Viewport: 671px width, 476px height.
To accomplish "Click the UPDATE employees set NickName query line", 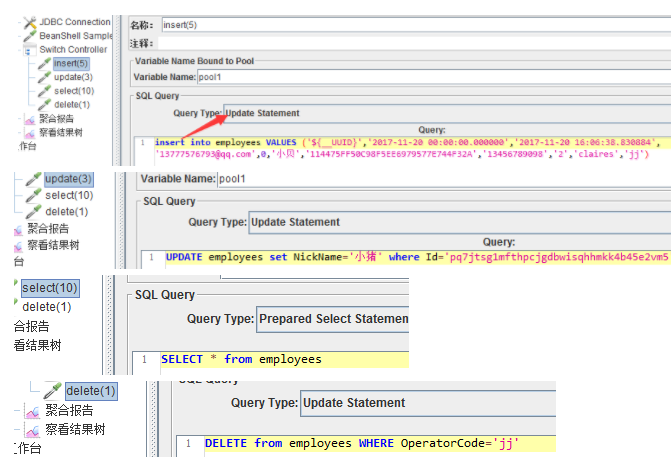I will pos(417,257).
